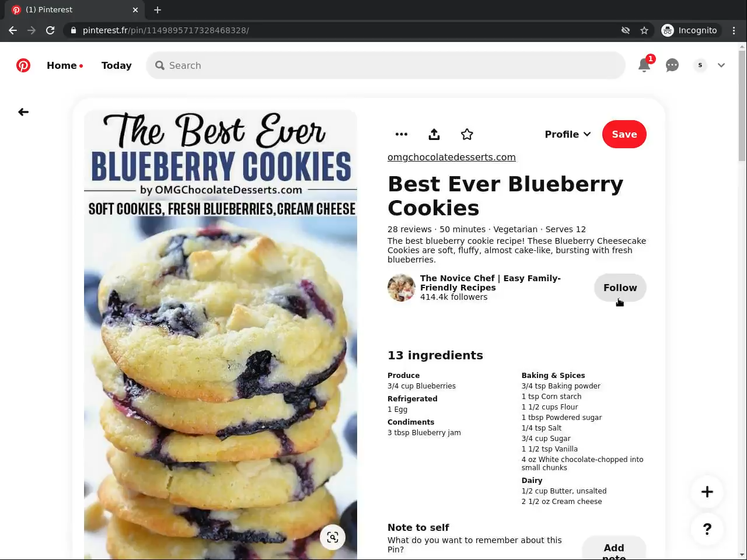Go to the Home tab
Image resolution: width=747 pixels, height=560 pixels.
coord(64,65)
